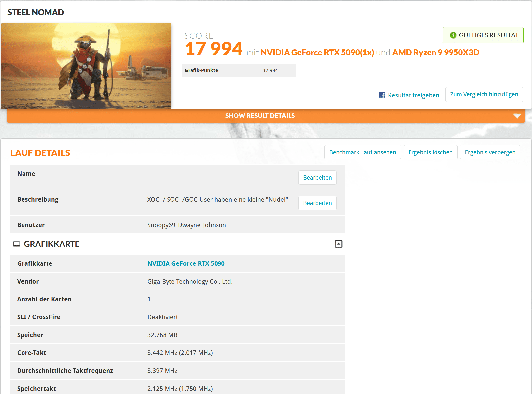The height and width of the screenshot is (394, 532).
Task: Click the monitor icon beside GRAFIKKARTE
Action: pyautogui.click(x=16, y=244)
